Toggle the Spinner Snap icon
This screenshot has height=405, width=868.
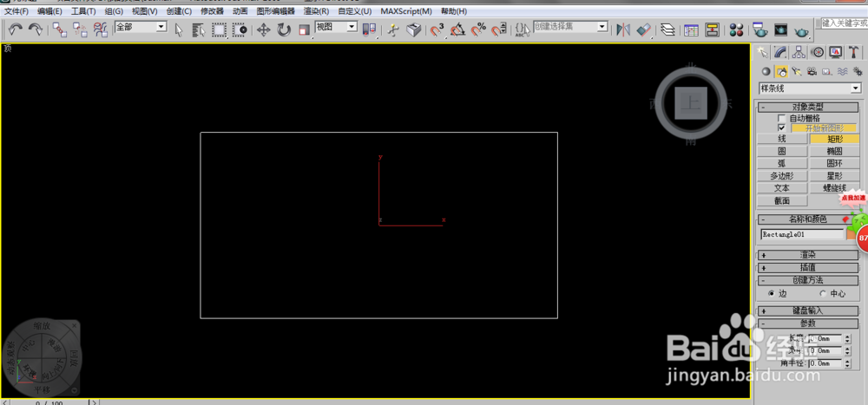pyautogui.click(x=499, y=29)
